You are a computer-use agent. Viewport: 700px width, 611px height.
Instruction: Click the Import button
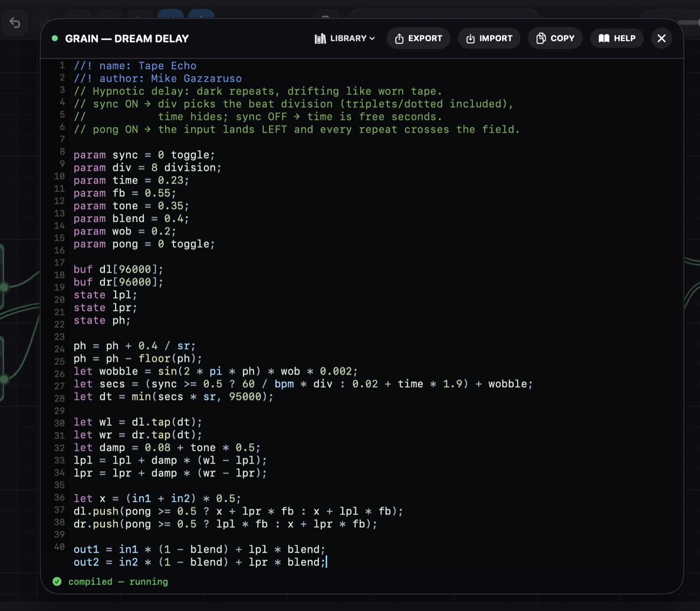coord(489,38)
